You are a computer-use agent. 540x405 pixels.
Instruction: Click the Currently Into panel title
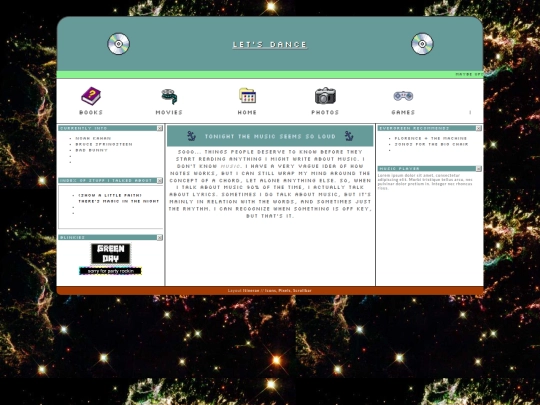point(83,128)
